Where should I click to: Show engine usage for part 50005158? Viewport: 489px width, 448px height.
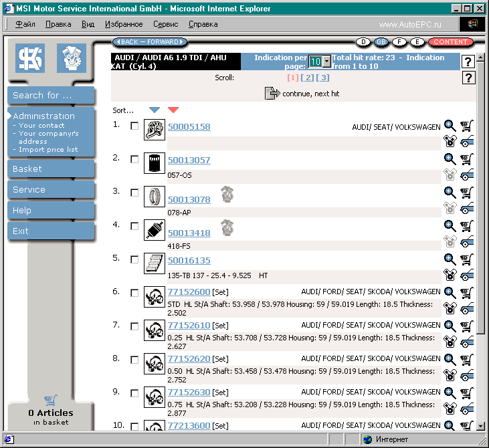[x=450, y=141]
